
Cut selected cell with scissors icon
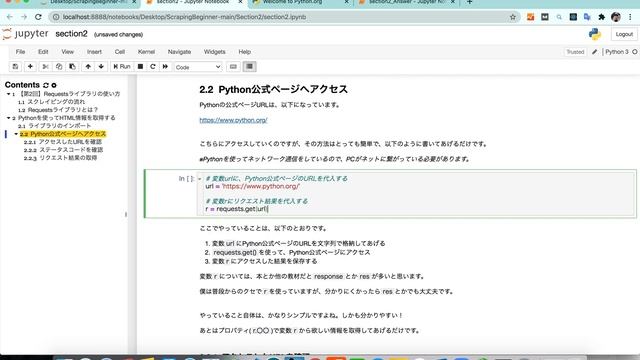(45, 67)
